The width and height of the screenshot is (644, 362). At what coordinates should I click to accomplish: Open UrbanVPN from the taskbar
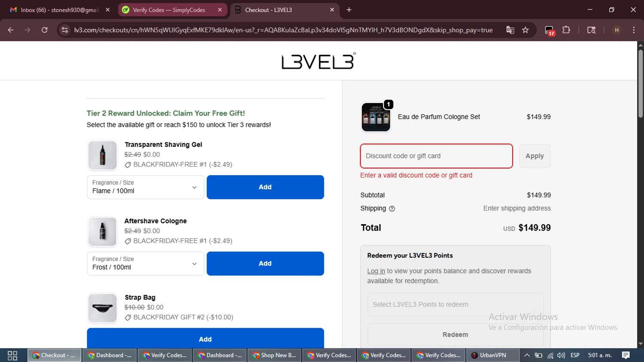492,355
